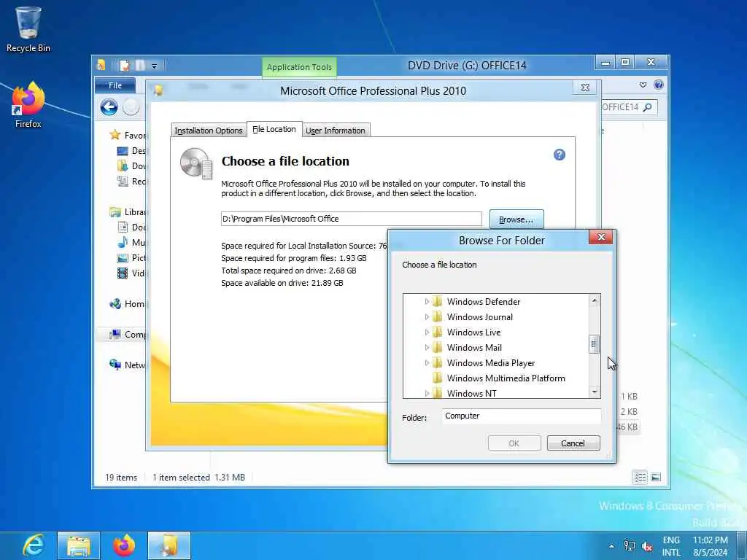Click OK in Browse For Folder
Image resolution: width=747 pixels, height=560 pixels.
point(514,443)
